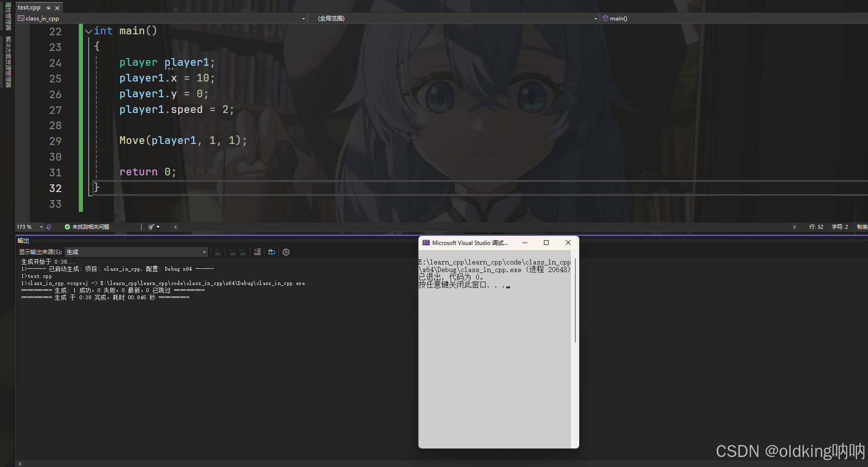Viewport: 868px width, 467px height.
Task: Click the 'player1.speed = 2;' code line
Action: click(177, 110)
